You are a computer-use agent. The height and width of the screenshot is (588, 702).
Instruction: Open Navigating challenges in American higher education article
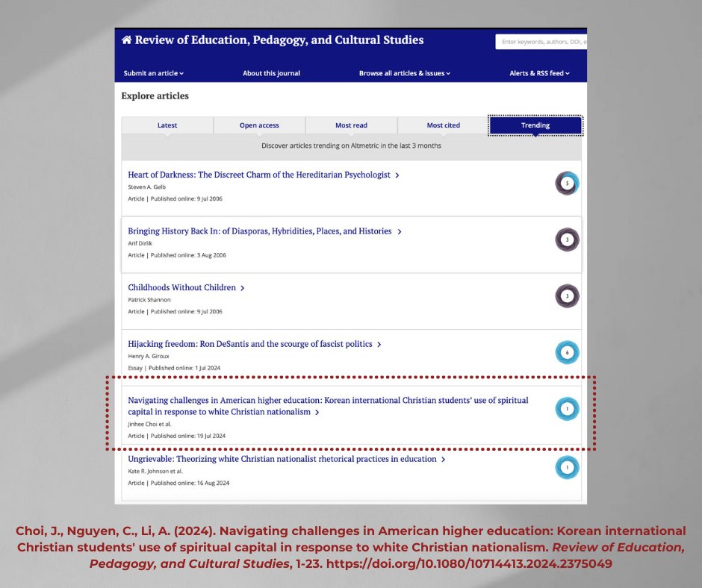coord(328,406)
